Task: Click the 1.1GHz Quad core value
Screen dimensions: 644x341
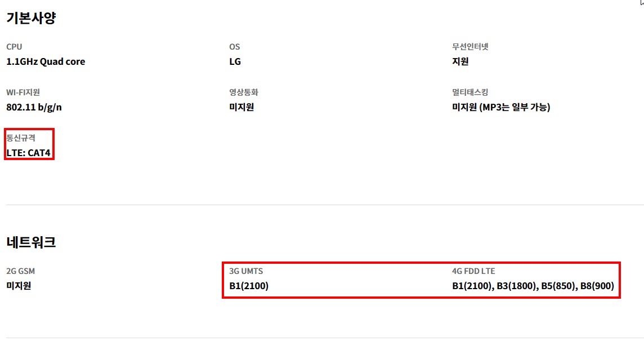Action: [x=46, y=61]
